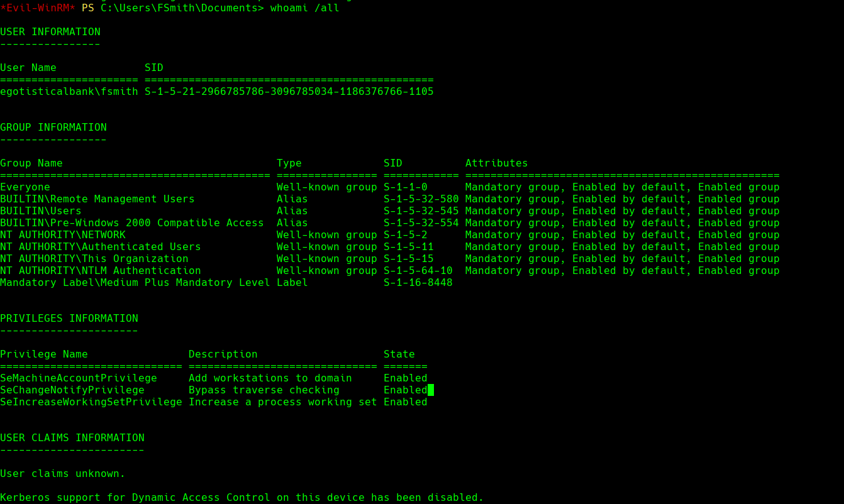Click the Kerberos Dynamic Access Control message
The width and height of the screenshot is (844, 504).
(x=242, y=497)
